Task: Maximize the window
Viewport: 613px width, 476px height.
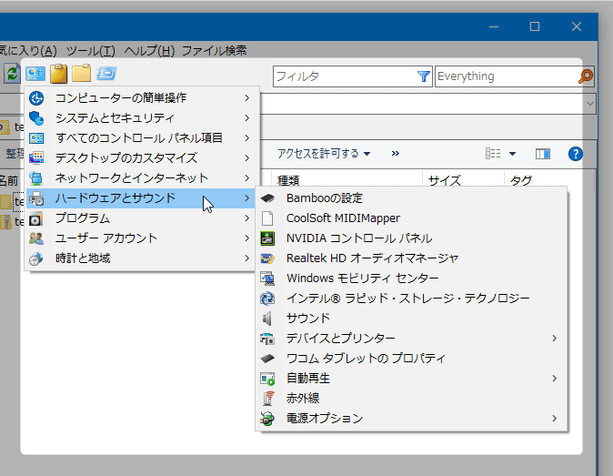Action: click(534, 27)
